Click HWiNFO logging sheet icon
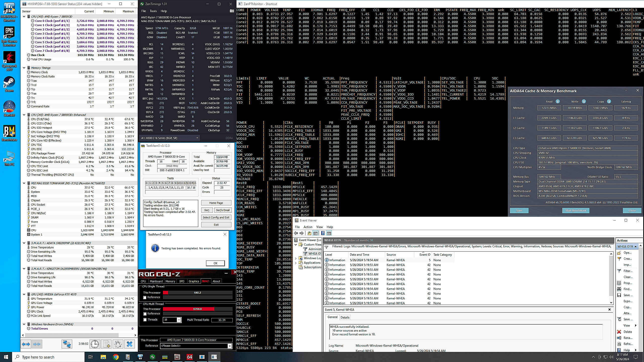 (106, 344)
